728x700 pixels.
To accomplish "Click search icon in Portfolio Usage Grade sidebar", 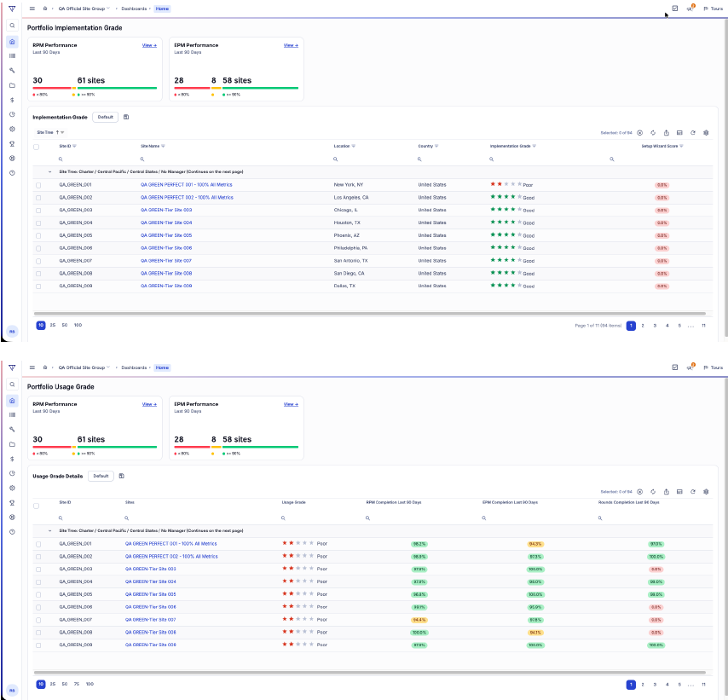I will (x=12, y=385).
